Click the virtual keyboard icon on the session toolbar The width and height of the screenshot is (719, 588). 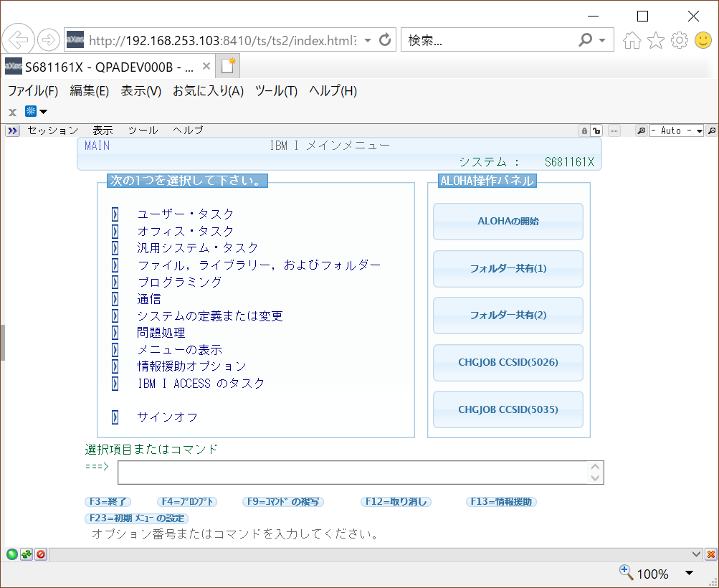click(614, 131)
